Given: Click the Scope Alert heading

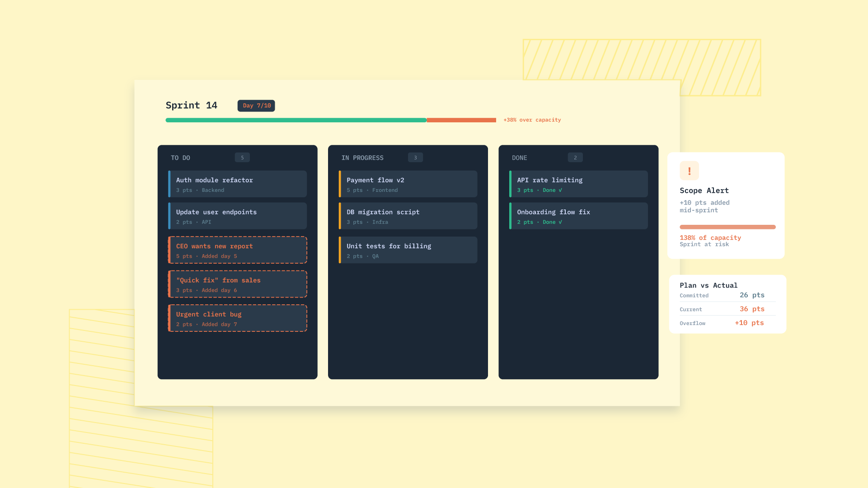Looking at the screenshot, I should tap(704, 191).
